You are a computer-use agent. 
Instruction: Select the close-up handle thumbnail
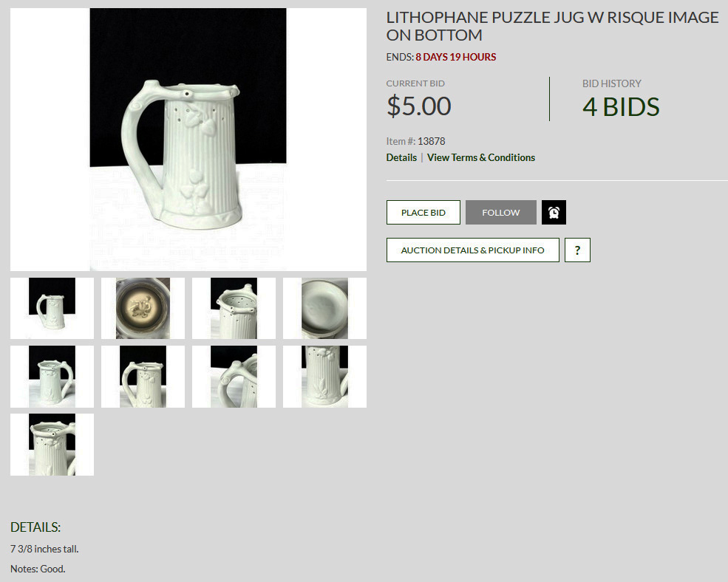click(234, 377)
